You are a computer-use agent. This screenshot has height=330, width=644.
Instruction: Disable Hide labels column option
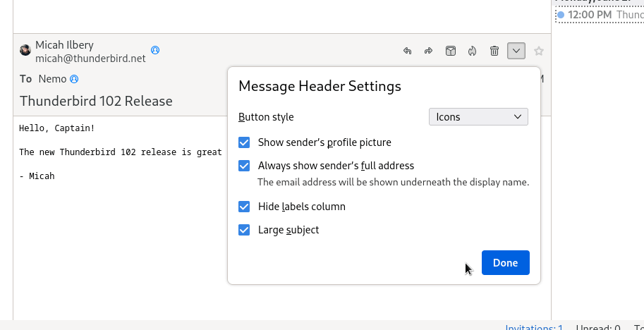[244, 207]
